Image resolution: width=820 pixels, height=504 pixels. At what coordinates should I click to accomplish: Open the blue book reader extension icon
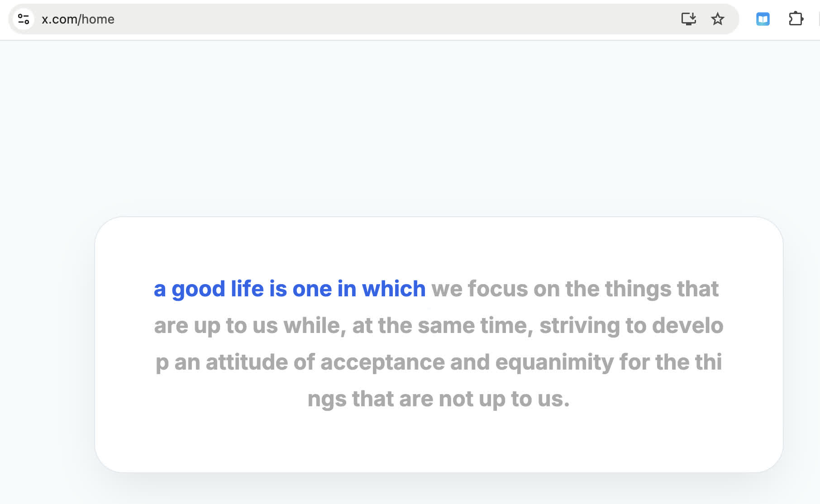pos(763,19)
